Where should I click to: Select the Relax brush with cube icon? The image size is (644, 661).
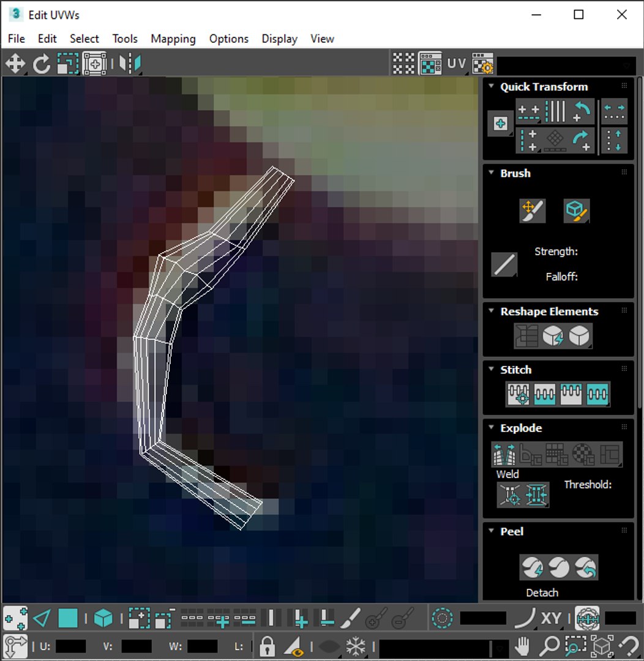[x=577, y=211]
